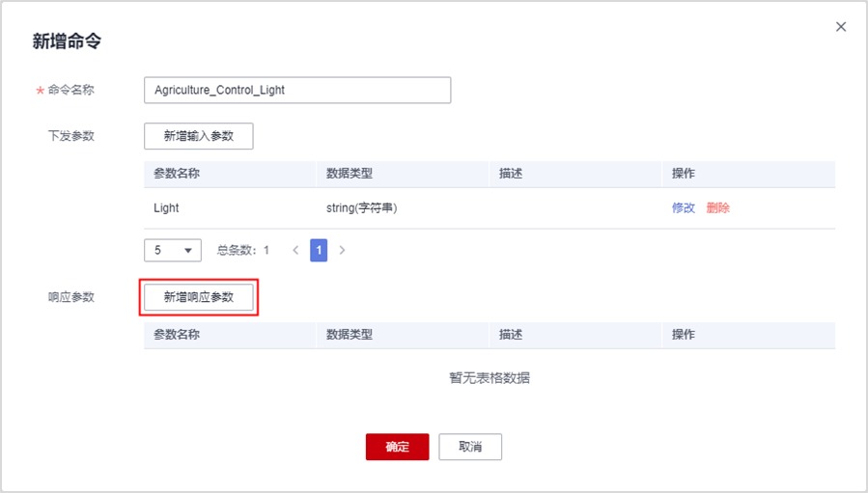Delete the Light parameter via 删除
Image resolution: width=868 pixels, height=493 pixels.
[x=718, y=207]
